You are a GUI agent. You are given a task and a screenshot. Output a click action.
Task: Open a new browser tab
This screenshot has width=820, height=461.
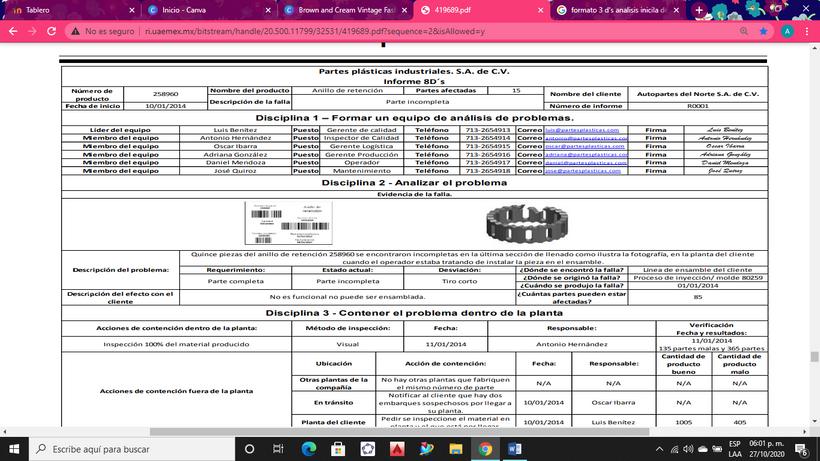click(699, 10)
